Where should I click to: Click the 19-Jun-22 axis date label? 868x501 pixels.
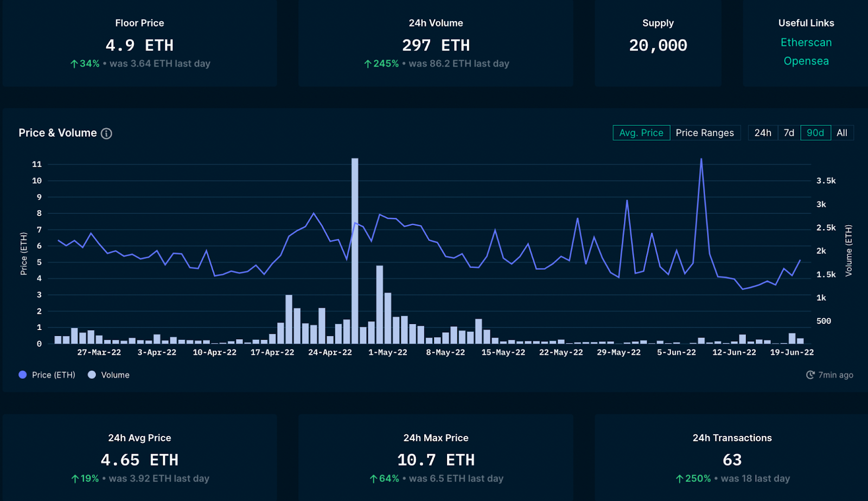tap(792, 352)
